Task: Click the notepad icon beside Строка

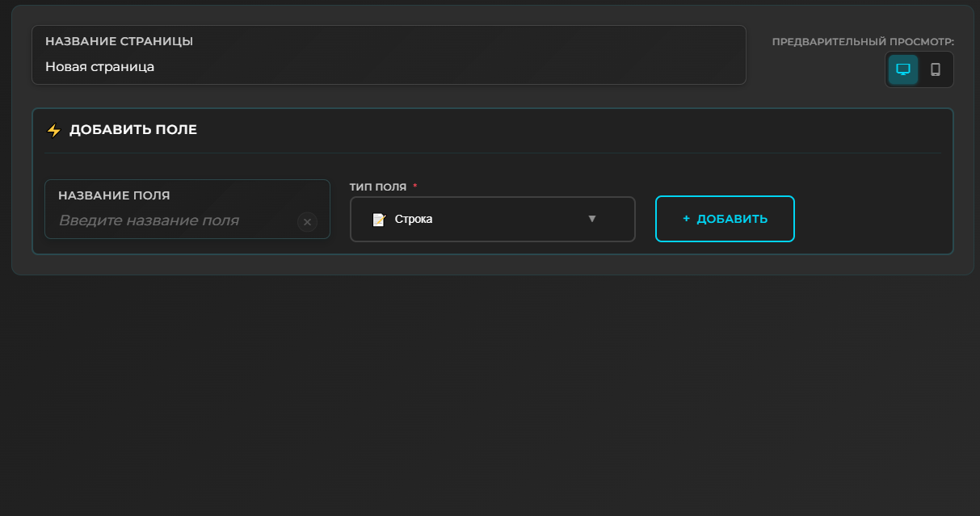Action: coord(378,220)
